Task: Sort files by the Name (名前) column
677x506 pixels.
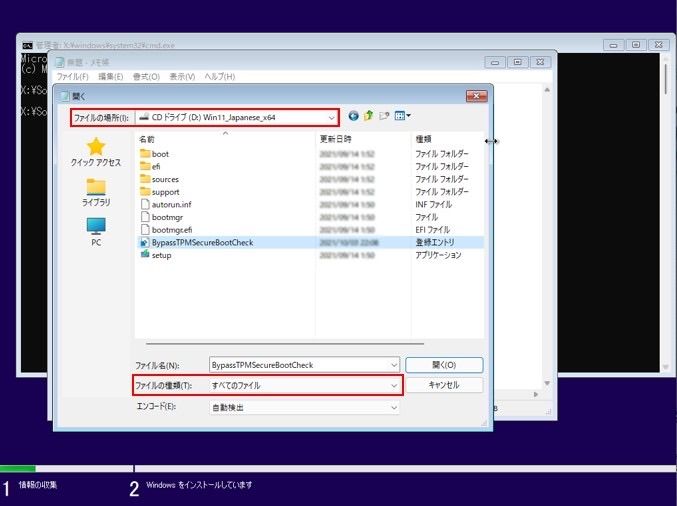Action: 148,140
